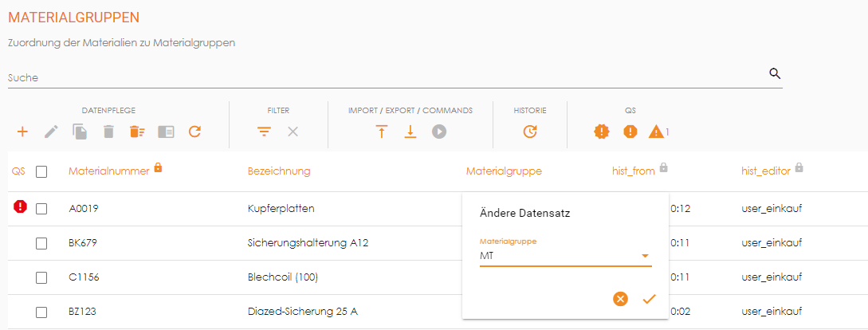Click the delete-all trash list icon
This screenshot has height=330, width=868.
click(x=137, y=132)
